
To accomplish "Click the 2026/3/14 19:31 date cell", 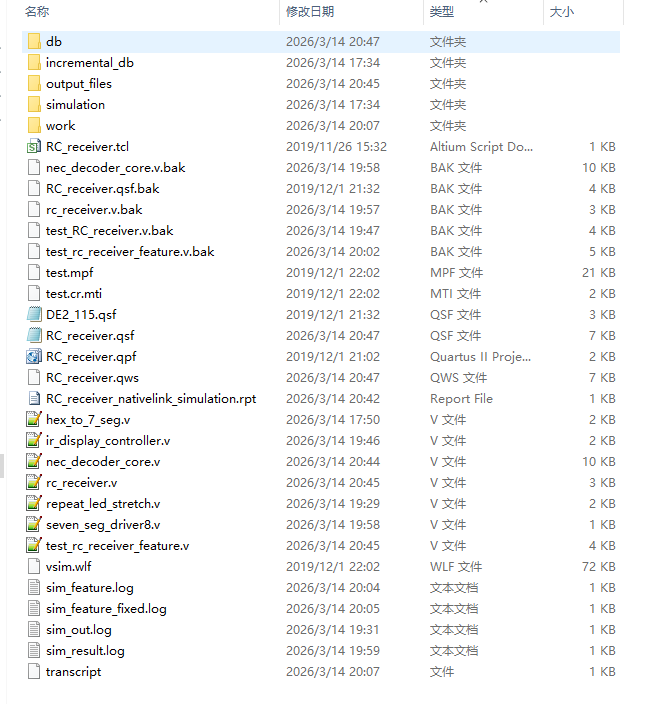I will click(333, 629).
